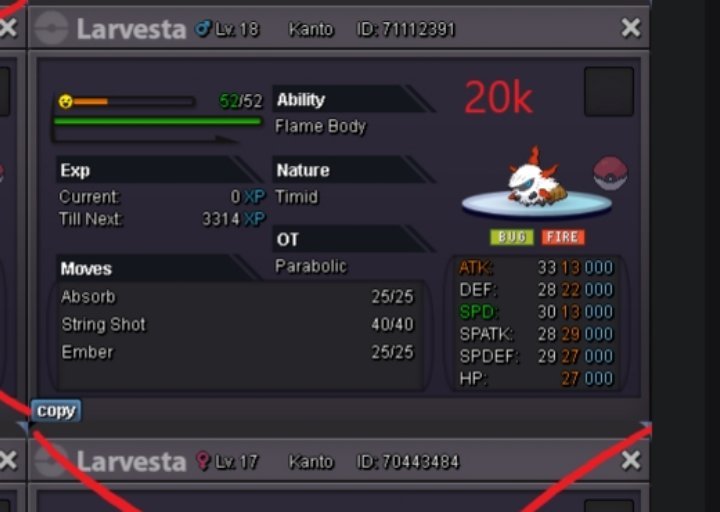
Task: Click the happiness face icon by orange bar
Action: pos(66,101)
